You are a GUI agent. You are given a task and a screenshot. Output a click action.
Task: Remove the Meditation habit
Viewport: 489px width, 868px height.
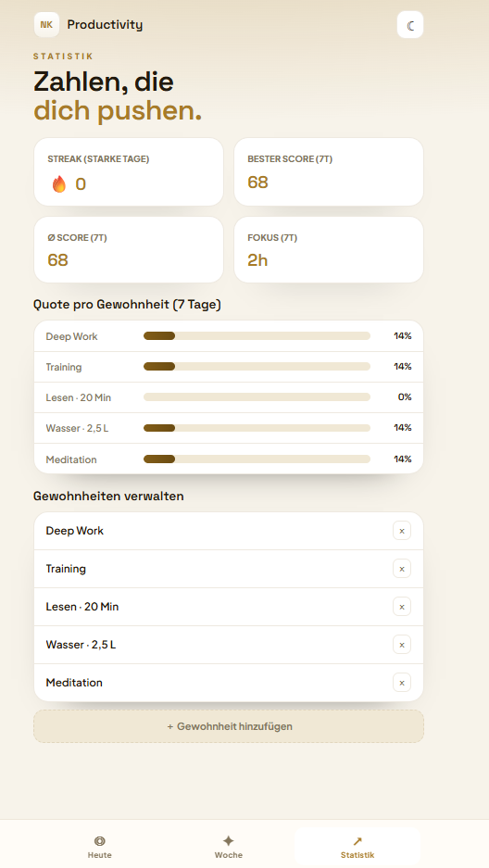tap(402, 683)
